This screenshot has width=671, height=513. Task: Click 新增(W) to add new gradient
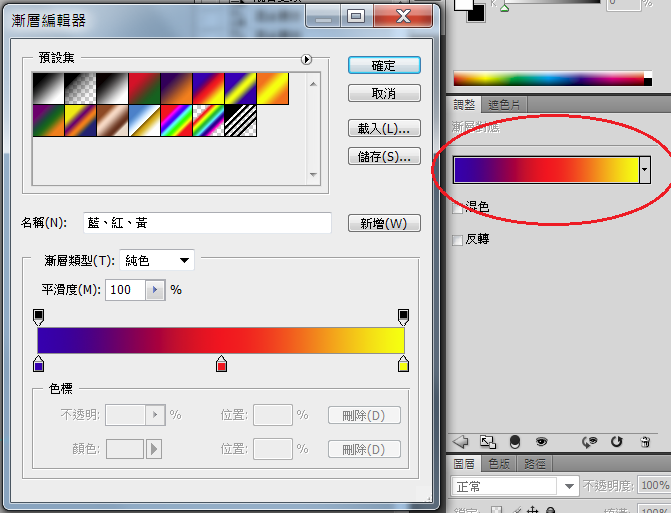384,223
